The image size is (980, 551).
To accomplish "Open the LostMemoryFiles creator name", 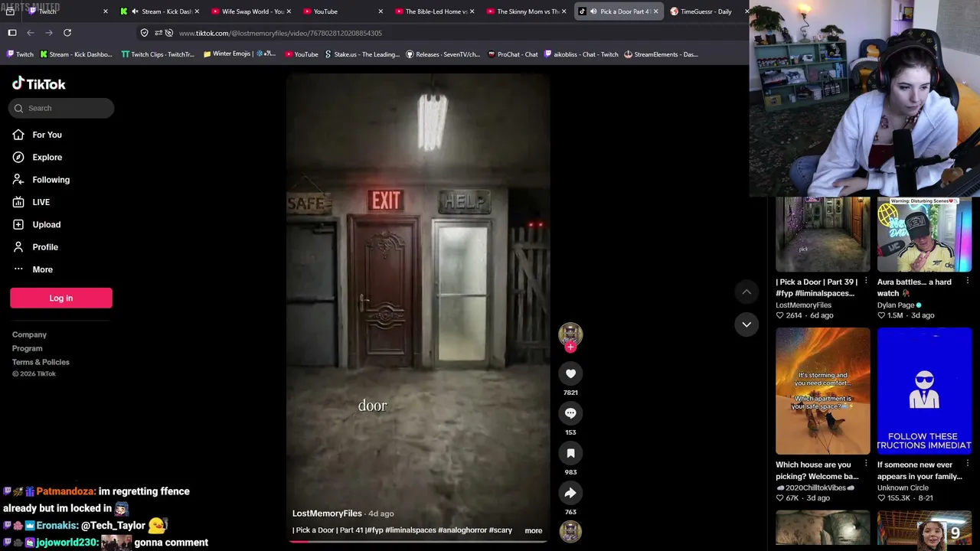I will pyautogui.click(x=327, y=514).
